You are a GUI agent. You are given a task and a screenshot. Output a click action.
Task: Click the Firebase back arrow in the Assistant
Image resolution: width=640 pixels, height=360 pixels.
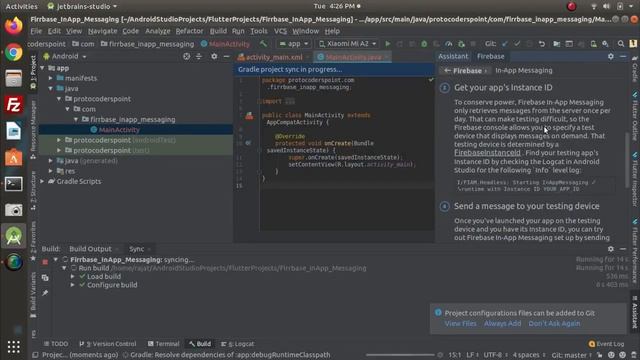[x=447, y=71]
